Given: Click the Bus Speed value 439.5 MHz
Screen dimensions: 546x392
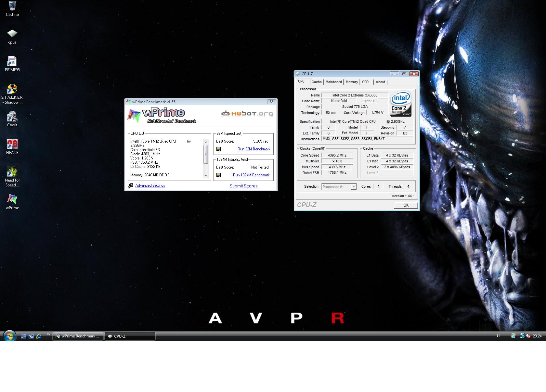Looking at the screenshot, I should [337, 167].
